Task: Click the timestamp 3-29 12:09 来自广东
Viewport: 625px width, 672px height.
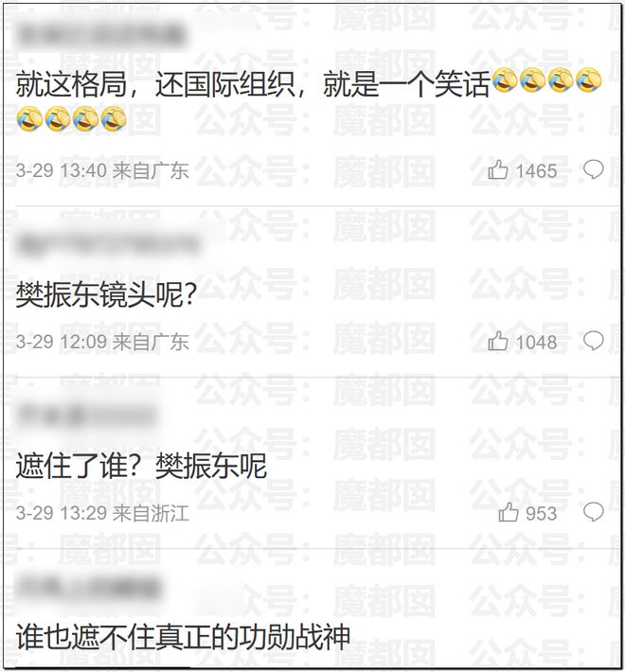Action: pos(102,342)
